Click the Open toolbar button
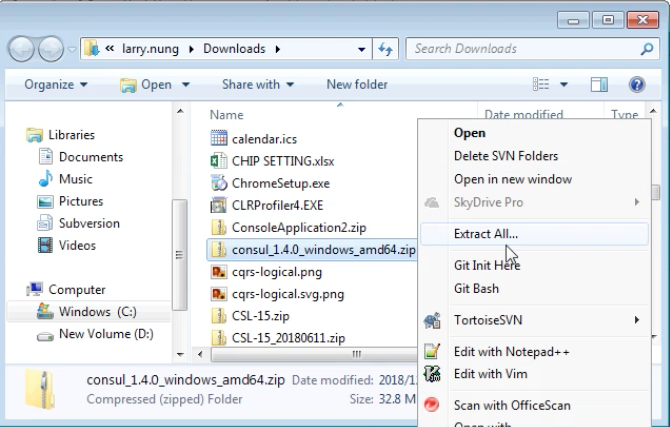Image resolution: width=670 pixels, height=427 pixels. [146, 85]
